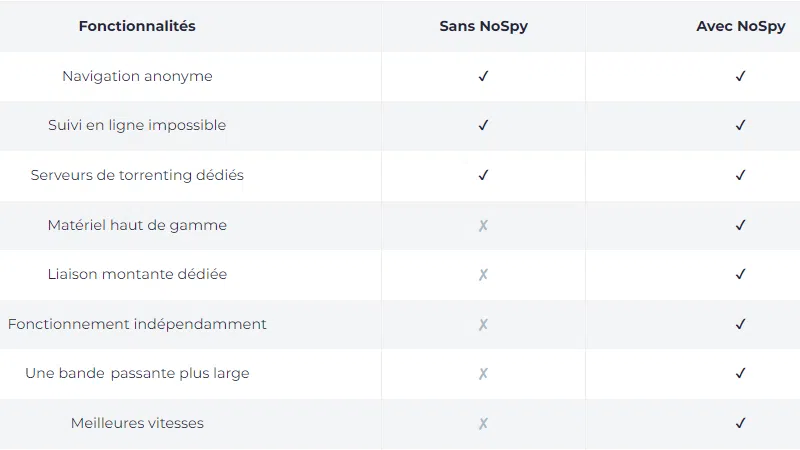Click Serveurs de torrenting dédiés text

(137, 175)
